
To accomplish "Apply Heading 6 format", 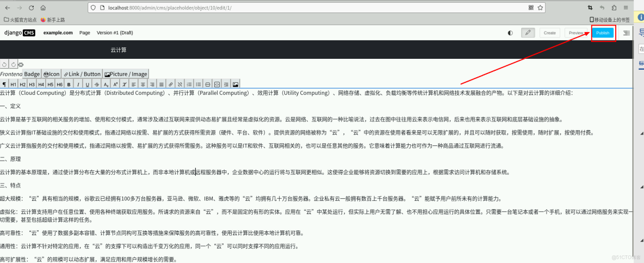I will pyautogui.click(x=59, y=84).
